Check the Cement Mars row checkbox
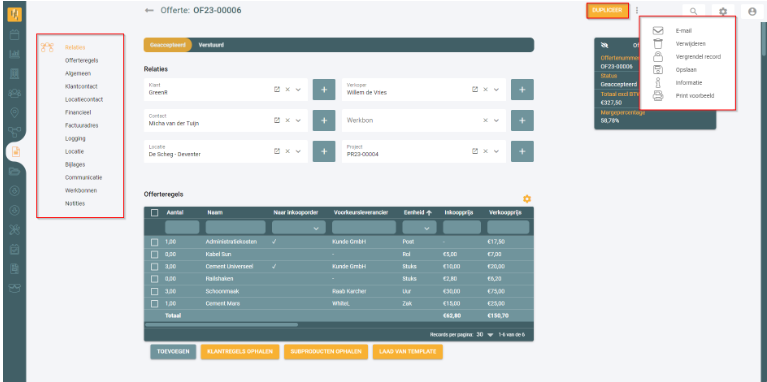 click(155, 303)
